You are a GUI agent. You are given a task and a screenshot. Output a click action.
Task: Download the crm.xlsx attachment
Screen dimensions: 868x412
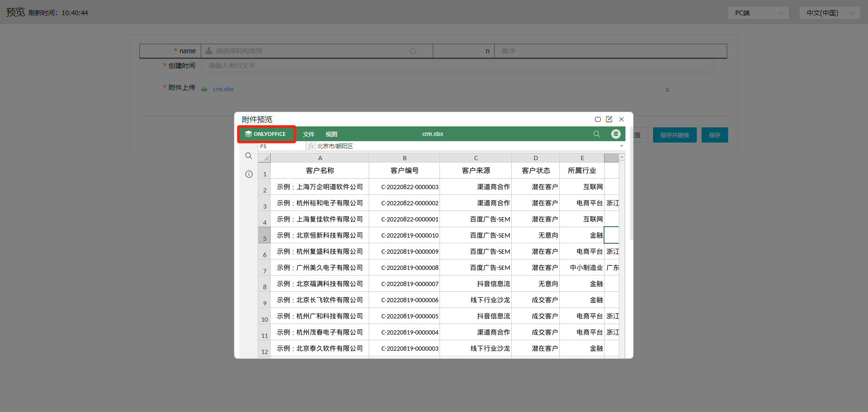(x=667, y=89)
